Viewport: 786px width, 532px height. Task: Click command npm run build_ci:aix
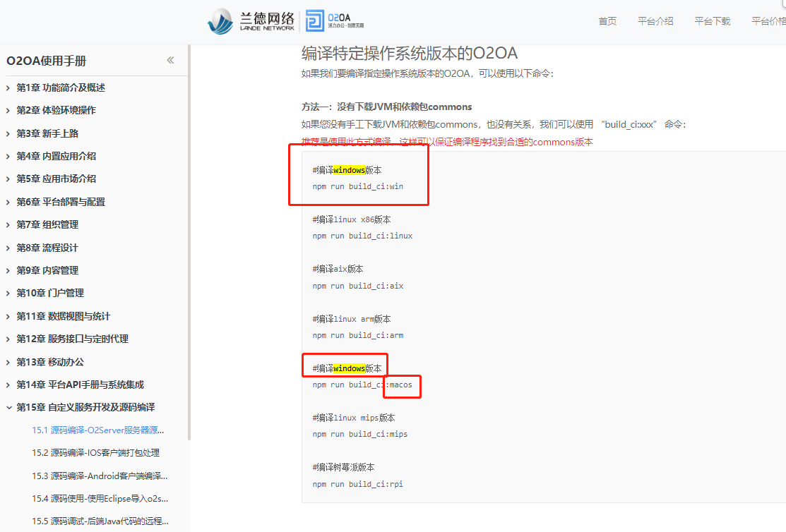358,286
